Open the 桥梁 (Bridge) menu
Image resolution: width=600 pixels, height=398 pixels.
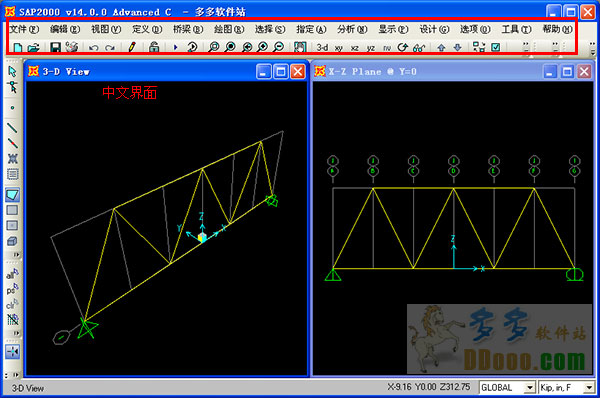[x=188, y=29]
